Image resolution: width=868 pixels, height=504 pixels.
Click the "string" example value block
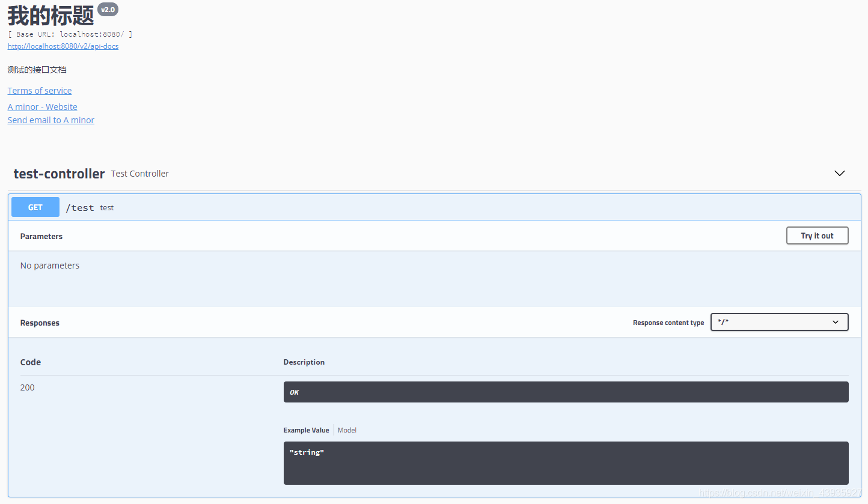click(566, 463)
